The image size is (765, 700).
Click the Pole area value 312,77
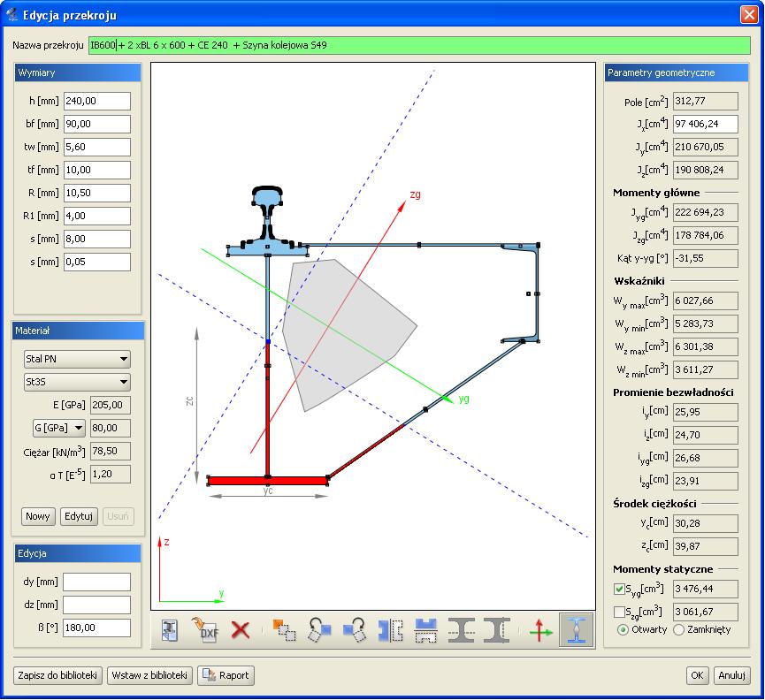[706, 101]
